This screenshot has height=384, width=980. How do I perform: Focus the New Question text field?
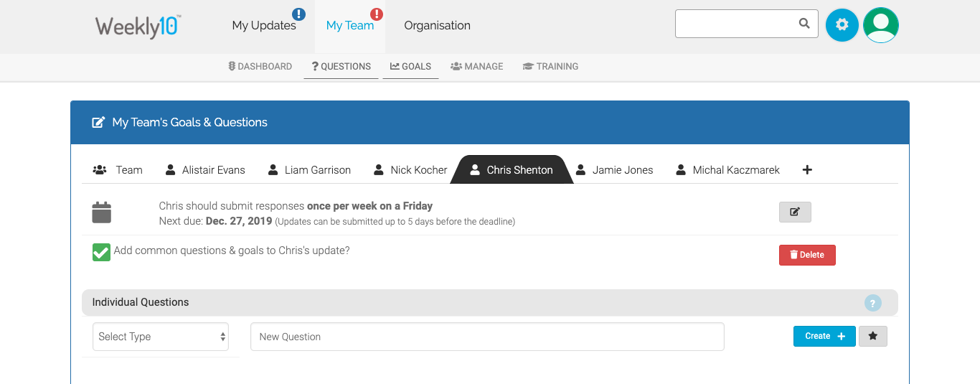click(487, 337)
